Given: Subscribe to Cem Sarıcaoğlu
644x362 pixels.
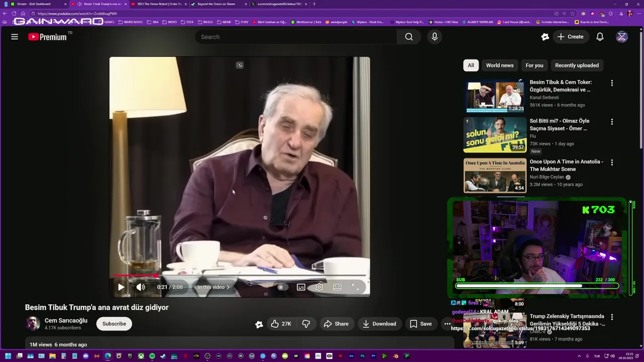Looking at the screenshot, I should coord(114,324).
